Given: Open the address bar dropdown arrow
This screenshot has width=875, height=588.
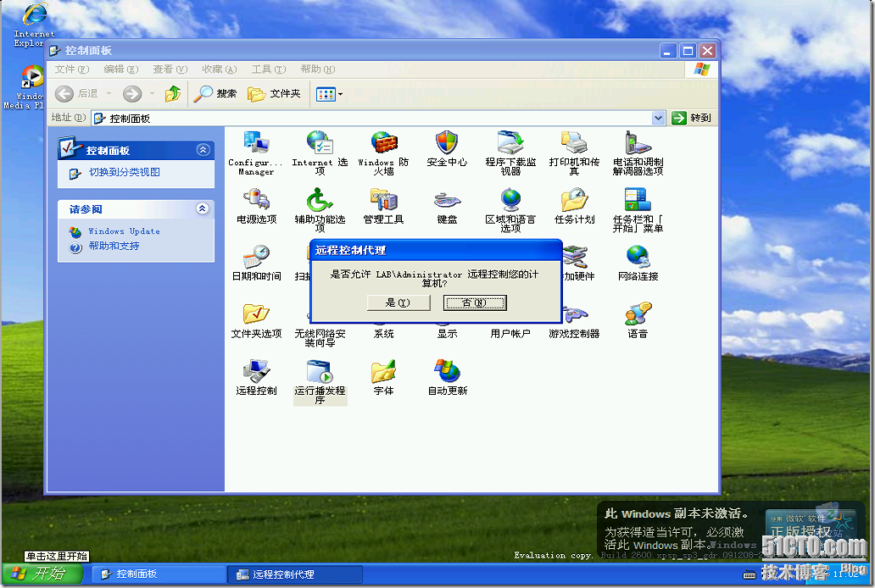Looking at the screenshot, I should pos(659,118).
